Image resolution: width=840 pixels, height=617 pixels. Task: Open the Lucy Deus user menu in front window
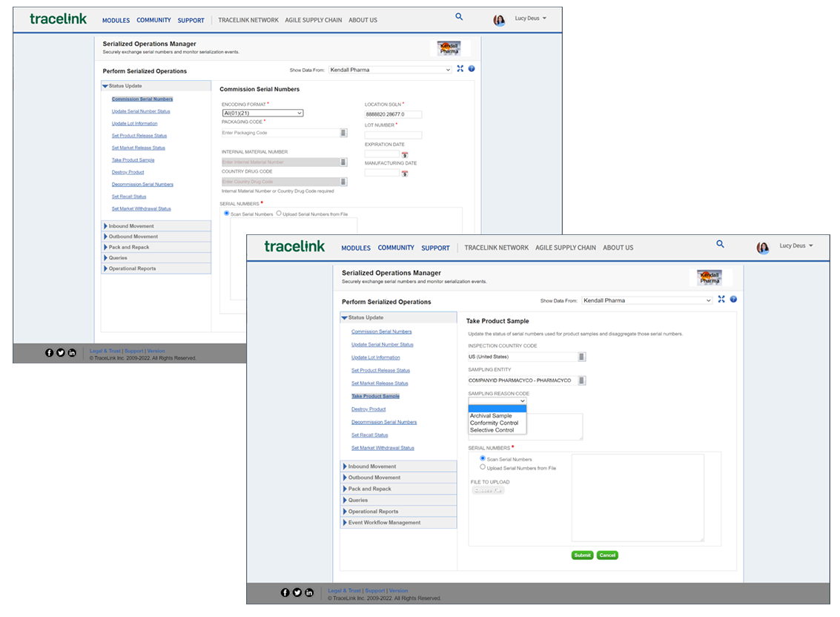(x=796, y=245)
